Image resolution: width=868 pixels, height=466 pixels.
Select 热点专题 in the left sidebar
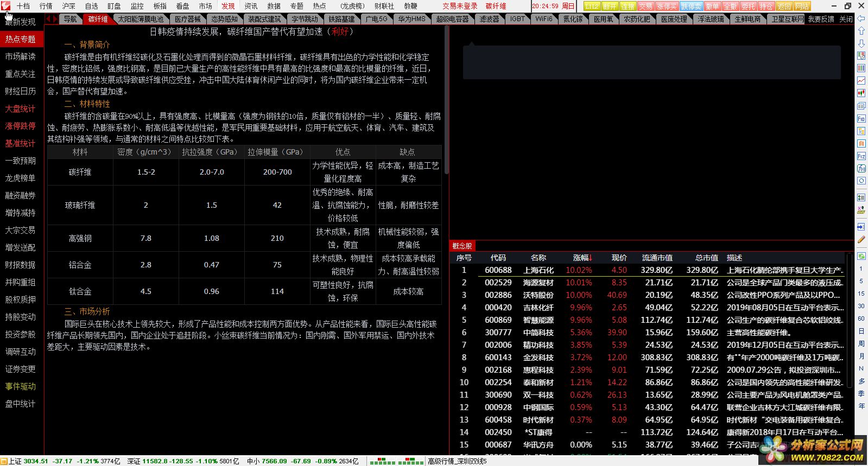click(x=21, y=39)
